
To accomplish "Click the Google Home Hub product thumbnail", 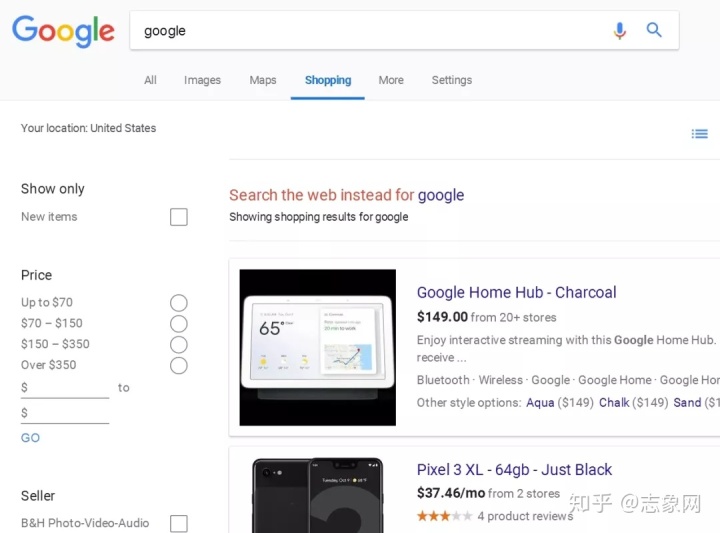I will coord(317,347).
